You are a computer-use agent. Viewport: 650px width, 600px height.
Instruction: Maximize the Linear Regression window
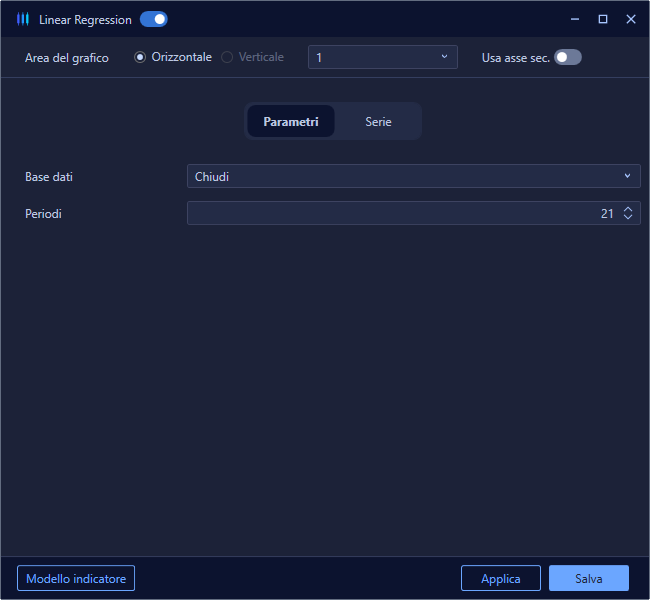[603, 19]
